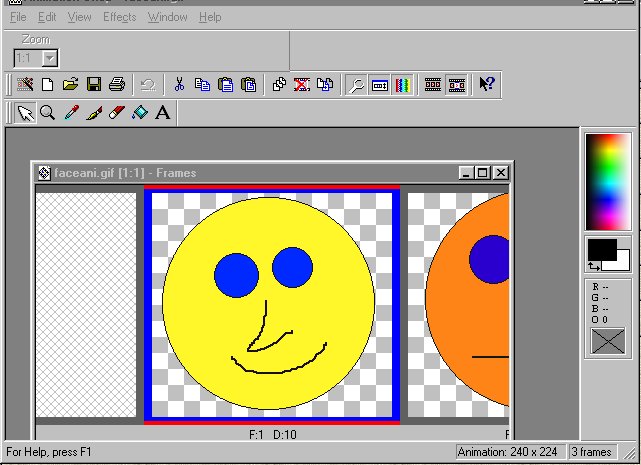Click the 'faceani.gif [1:1] - Frames' title
Image resolution: width=641 pixels, height=465 pixels.
[x=125, y=173]
